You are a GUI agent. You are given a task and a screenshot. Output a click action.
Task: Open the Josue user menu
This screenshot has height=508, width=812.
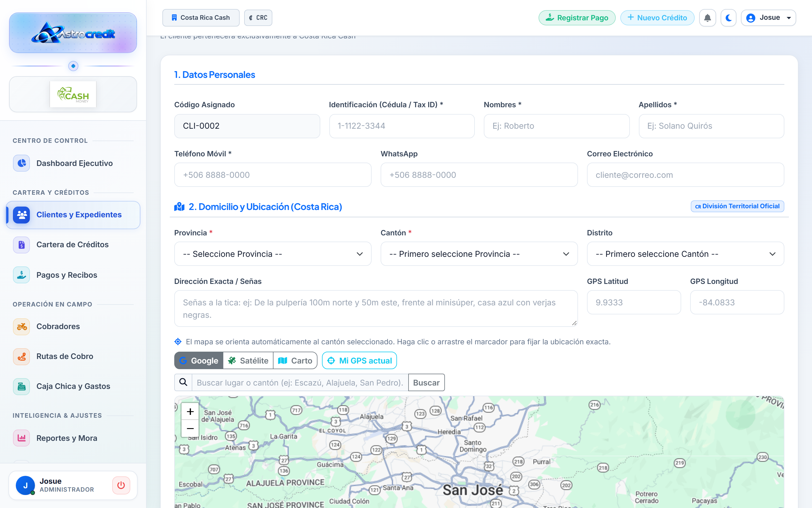click(x=769, y=18)
